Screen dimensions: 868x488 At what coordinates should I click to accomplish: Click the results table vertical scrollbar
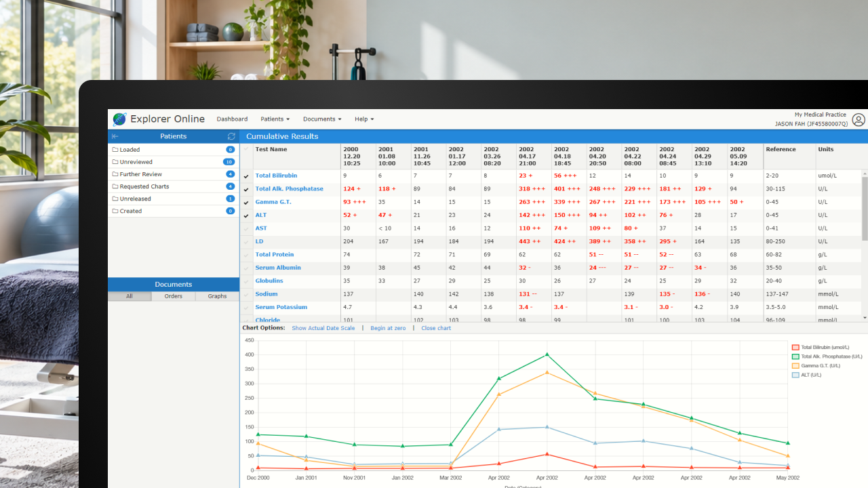click(x=865, y=208)
